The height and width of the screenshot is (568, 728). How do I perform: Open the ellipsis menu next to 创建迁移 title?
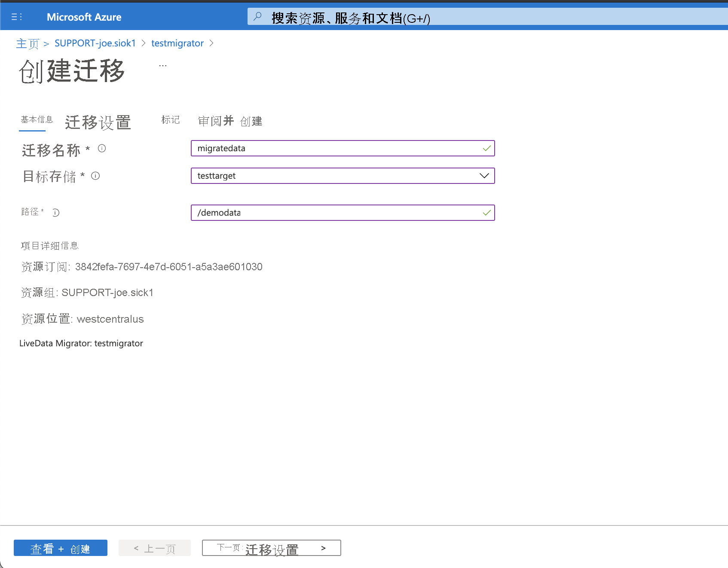tap(162, 65)
